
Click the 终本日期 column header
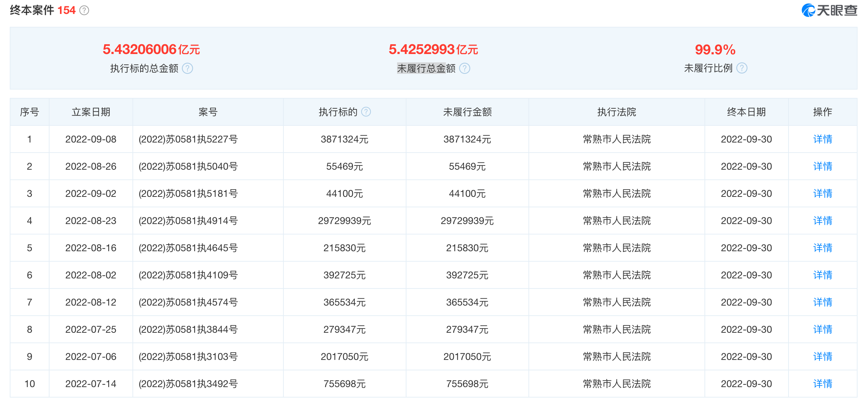tap(746, 112)
